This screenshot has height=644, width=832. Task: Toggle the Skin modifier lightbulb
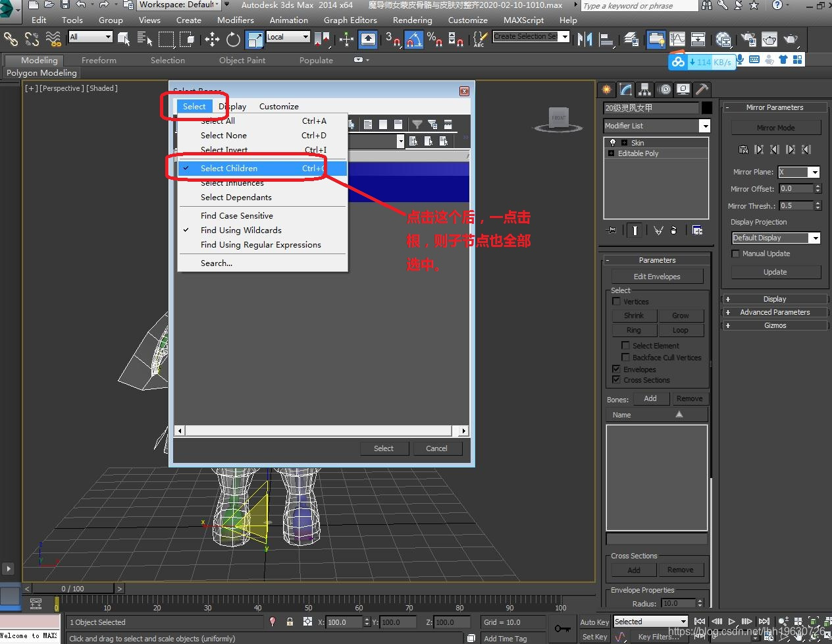click(613, 143)
